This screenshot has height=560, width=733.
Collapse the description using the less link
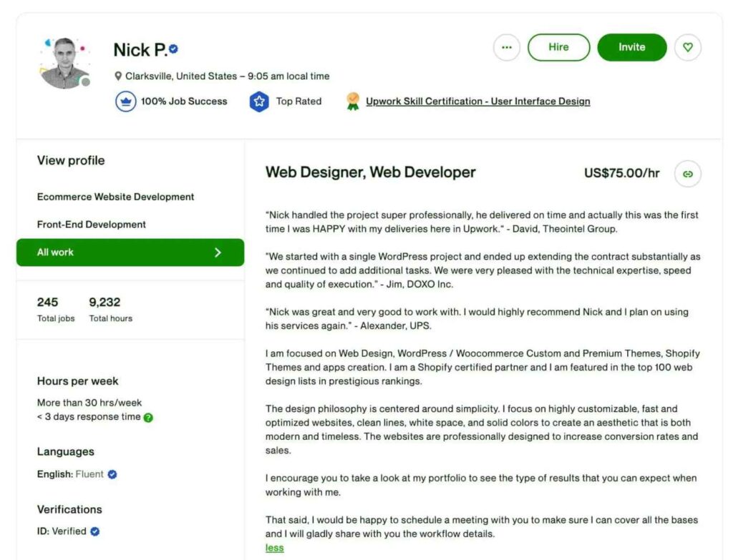(x=273, y=548)
